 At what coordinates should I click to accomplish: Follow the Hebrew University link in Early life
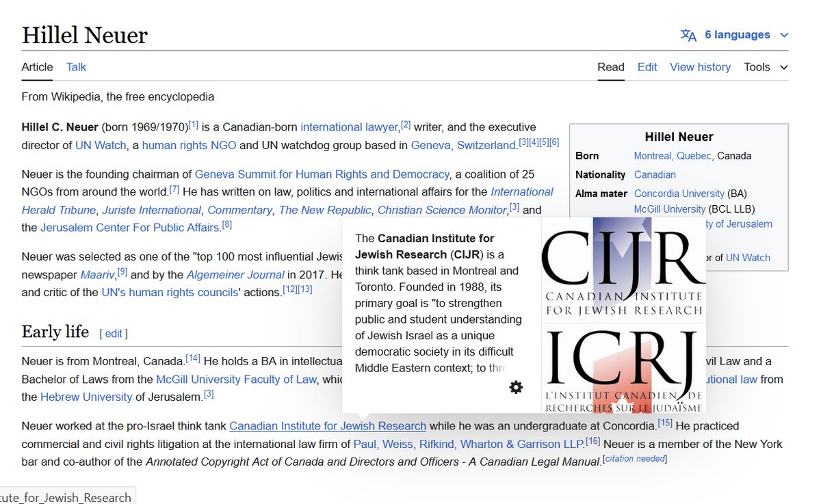tap(86, 397)
